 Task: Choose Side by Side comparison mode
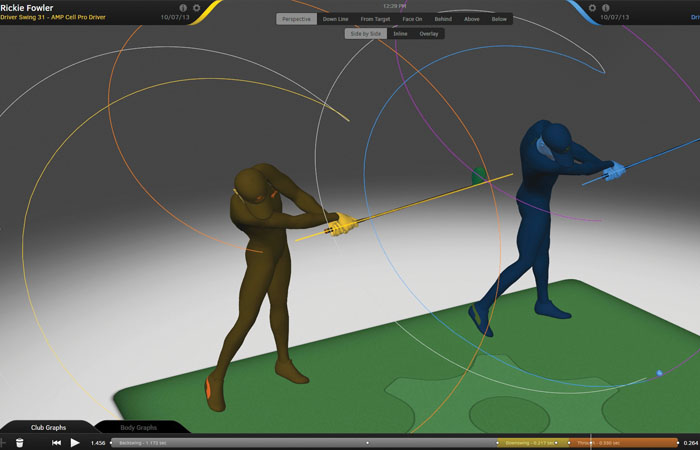(x=366, y=34)
